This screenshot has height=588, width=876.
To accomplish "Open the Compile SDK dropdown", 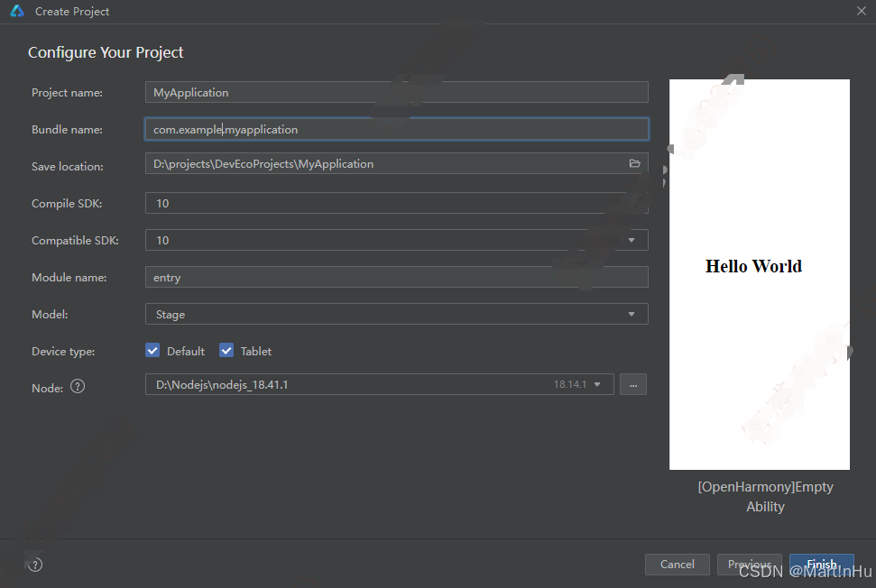I will point(397,203).
